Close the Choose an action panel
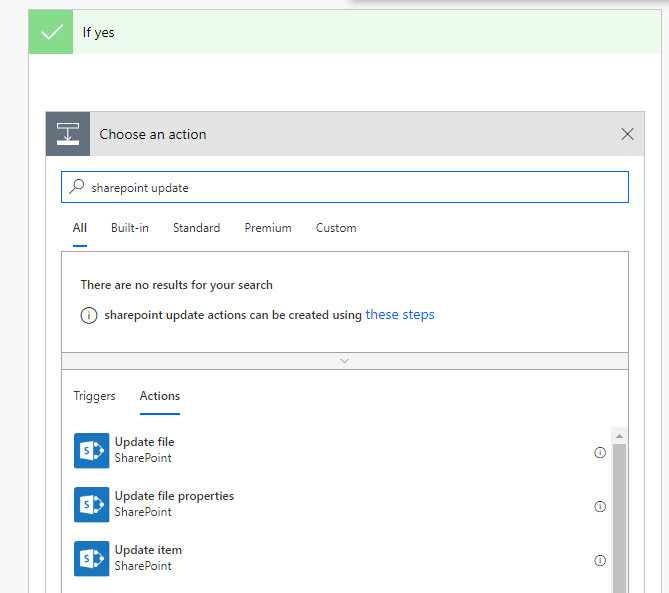 (x=627, y=134)
